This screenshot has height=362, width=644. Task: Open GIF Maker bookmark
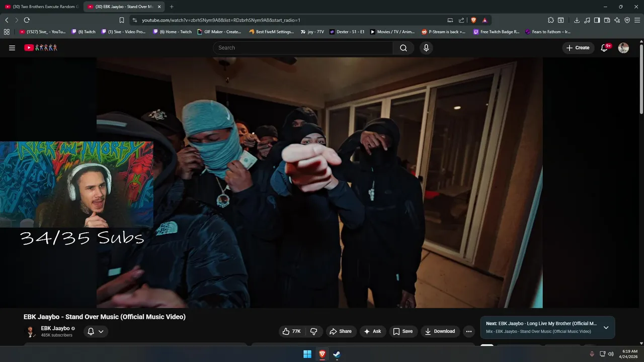coord(219,32)
